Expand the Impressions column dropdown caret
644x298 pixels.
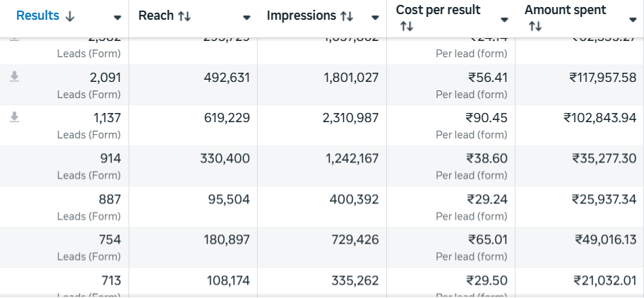(376, 18)
